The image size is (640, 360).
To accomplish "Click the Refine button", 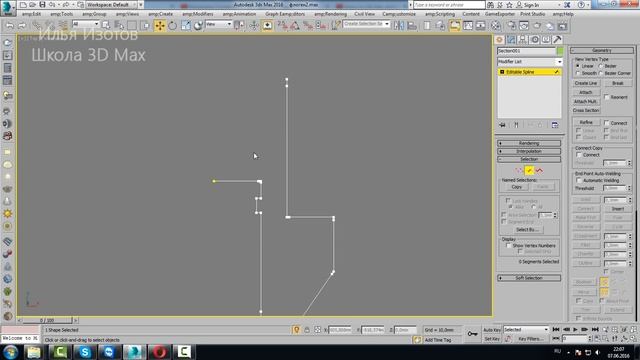I will pyautogui.click(x=586, y=122).
